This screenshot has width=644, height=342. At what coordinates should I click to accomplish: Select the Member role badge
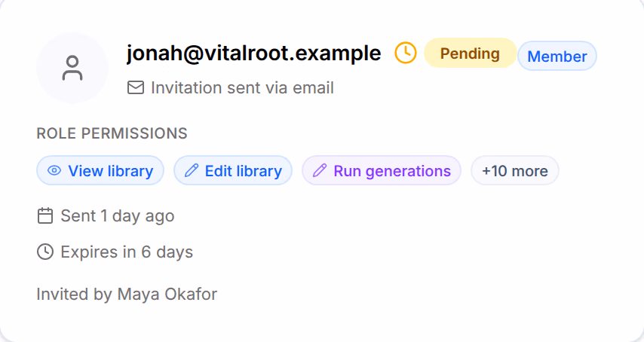[x=557, y=56]
